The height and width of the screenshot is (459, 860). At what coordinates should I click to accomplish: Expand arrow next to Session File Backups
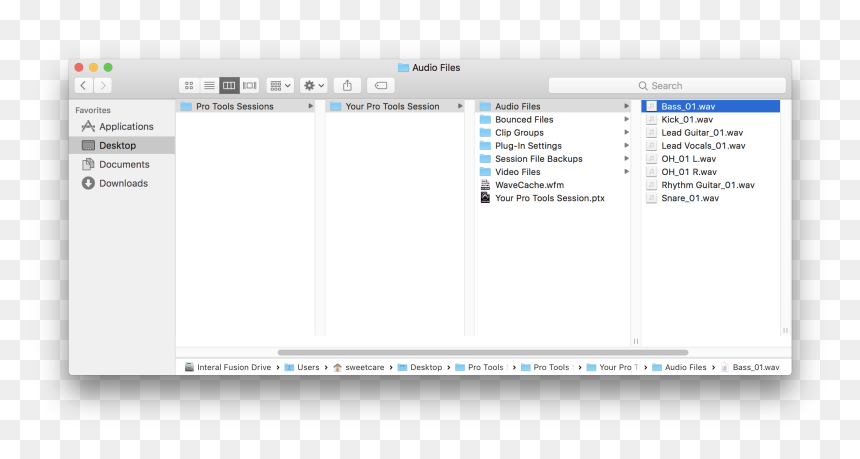626,159
